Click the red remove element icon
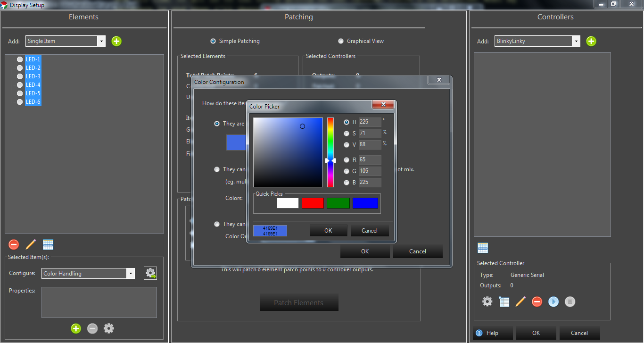Viewport: 644px width, 343px height. coord(14,244)
